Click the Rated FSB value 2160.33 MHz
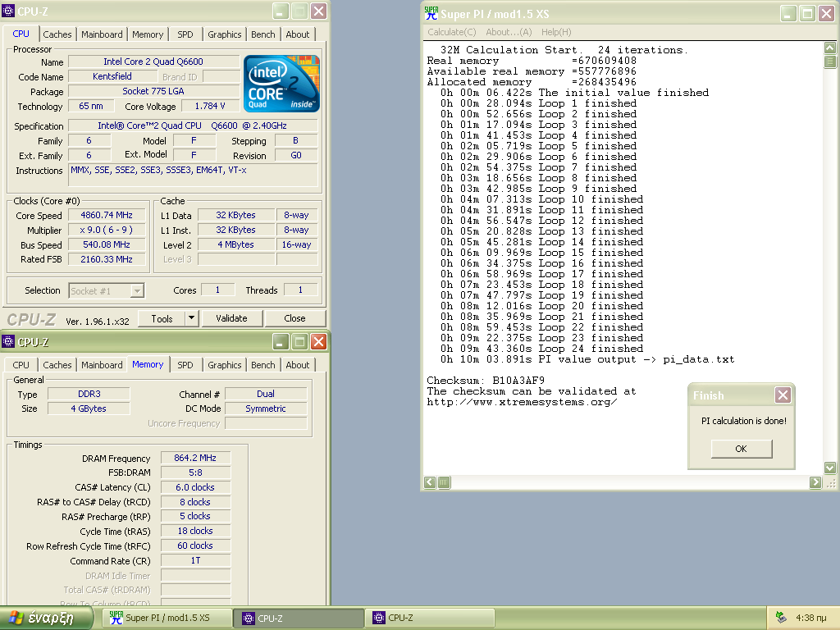This screenshot has height=630, width=840. pos(106,259)
